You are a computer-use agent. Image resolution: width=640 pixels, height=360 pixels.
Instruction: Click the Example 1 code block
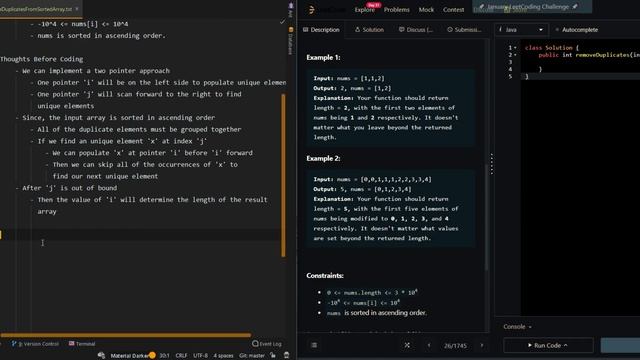(x=392, y=108)
